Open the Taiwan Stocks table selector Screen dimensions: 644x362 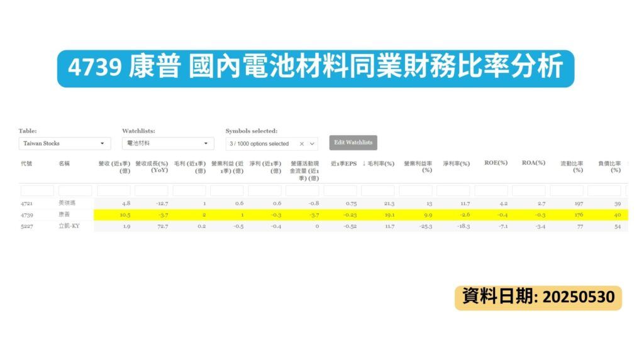[63, 143]
